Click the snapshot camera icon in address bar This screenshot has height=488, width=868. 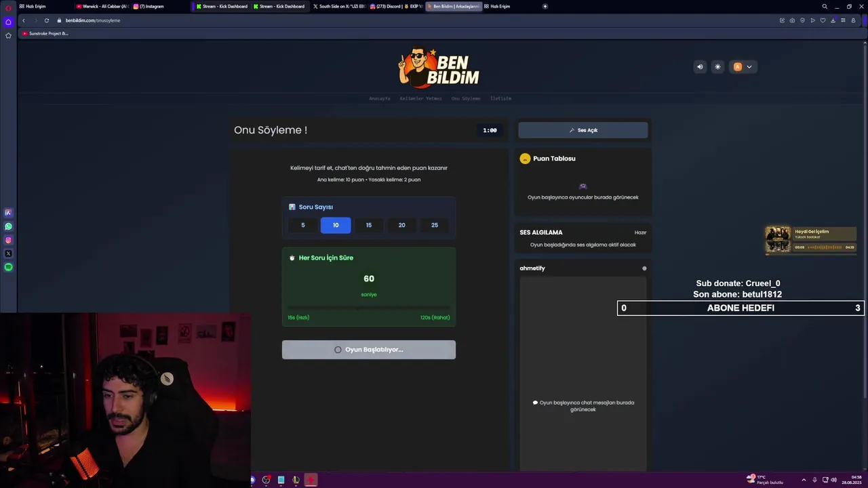[x=792, y=20]
